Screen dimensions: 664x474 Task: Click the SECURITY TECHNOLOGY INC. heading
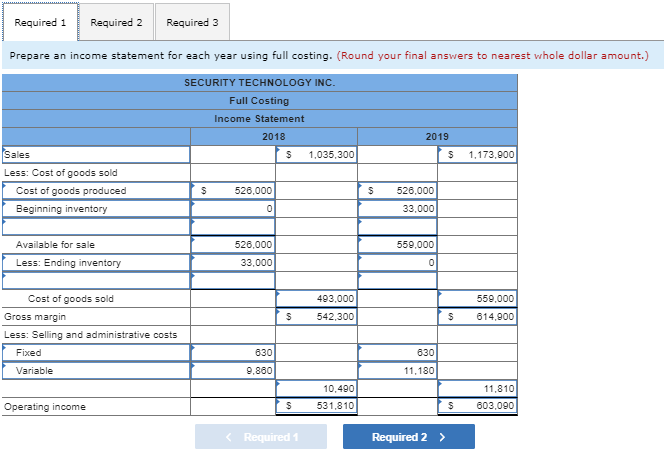pyautogui.click(x=260, y=83)
